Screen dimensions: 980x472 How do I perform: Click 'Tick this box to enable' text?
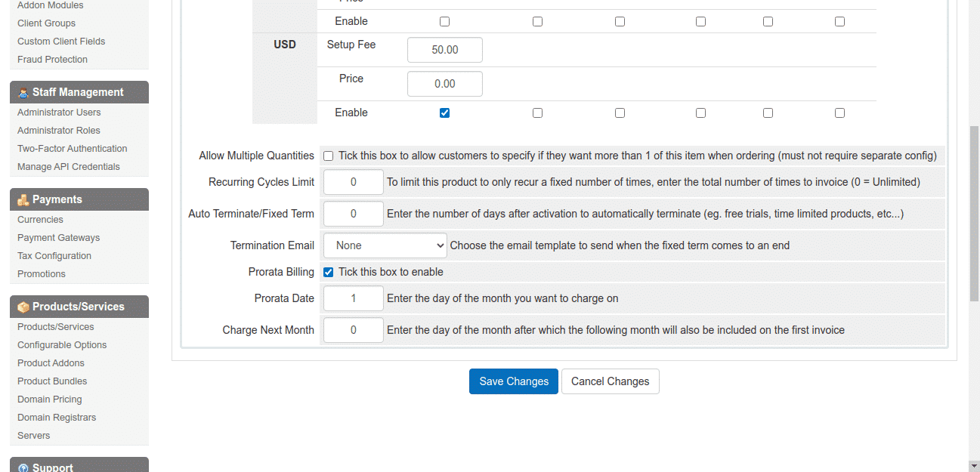tap(391, 272)
